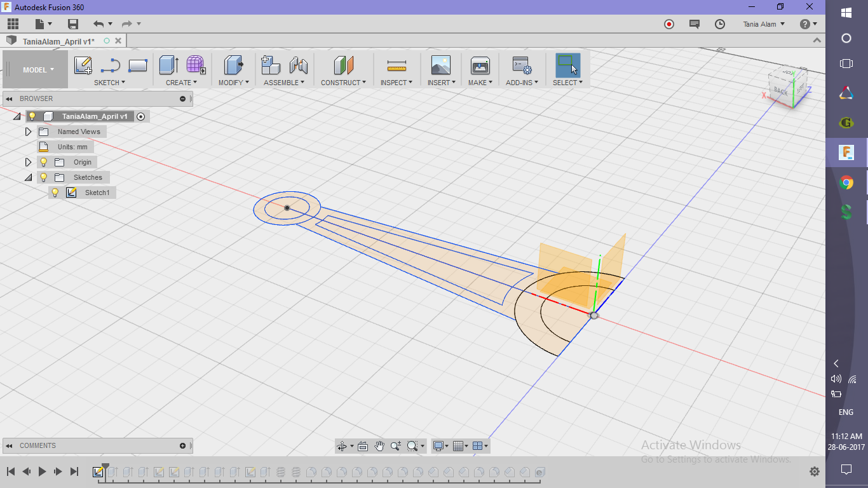The image size is (868, 488).
Task: Collapse the Sketches folder arrow
Action: [x=28, y=177]
